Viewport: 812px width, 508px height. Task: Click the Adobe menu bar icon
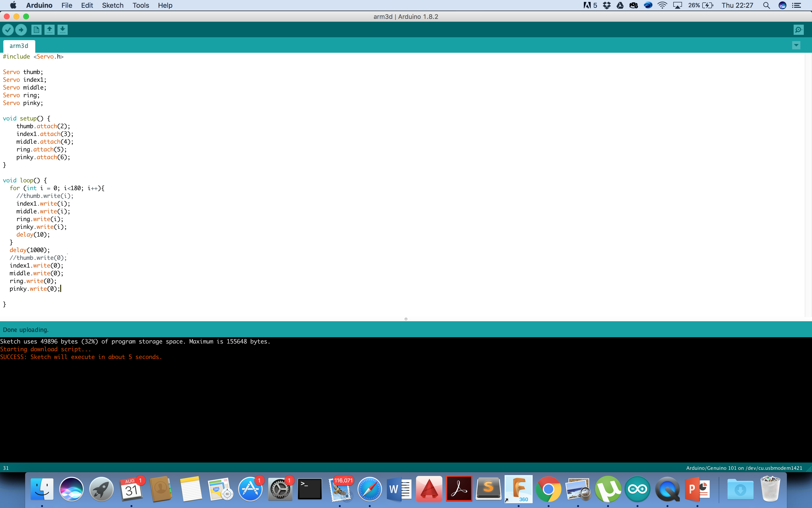[x=590, y=5]
